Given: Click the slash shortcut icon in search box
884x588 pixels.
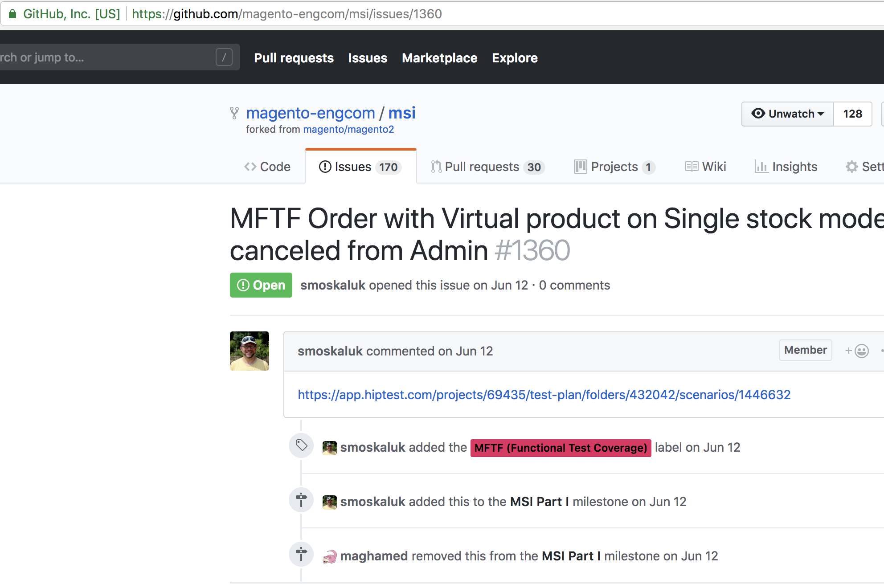Looking at the screenshot, I should click(x=224, y=57).
